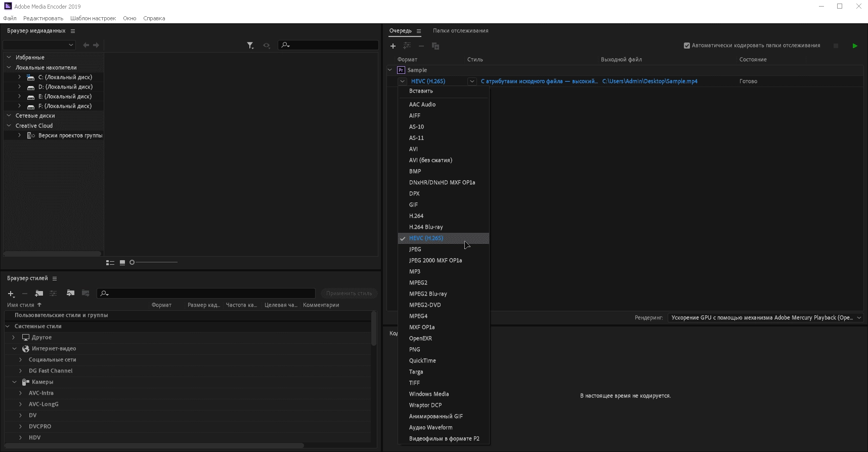Viewport: 868px width, 452px height.
Task: Collapse the Sample queue item
Action: pos(390,70)
